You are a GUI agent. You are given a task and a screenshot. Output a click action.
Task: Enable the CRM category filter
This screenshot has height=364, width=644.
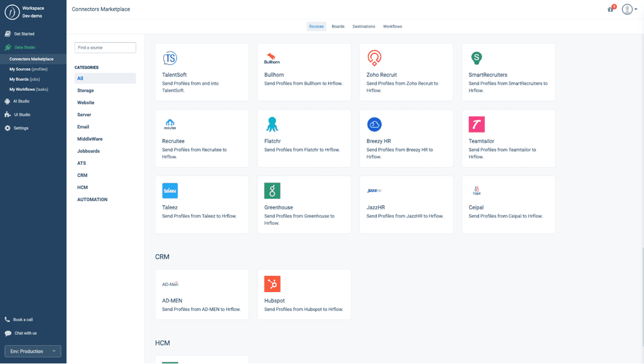[x=82, y=175]
